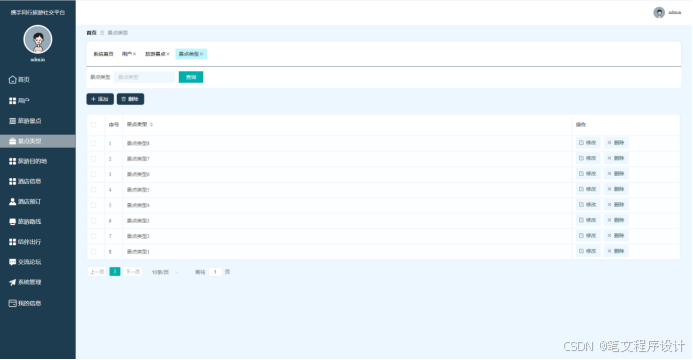Click the large admin avatar in sidebar

tap(38, 39)
